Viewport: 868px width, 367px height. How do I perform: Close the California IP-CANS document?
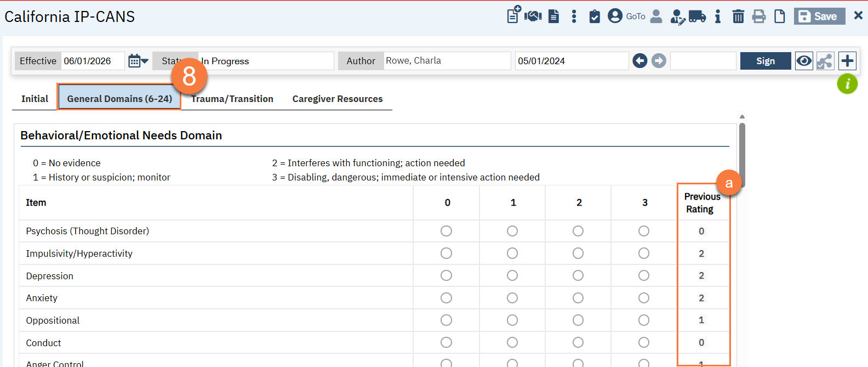click(858, 16)
